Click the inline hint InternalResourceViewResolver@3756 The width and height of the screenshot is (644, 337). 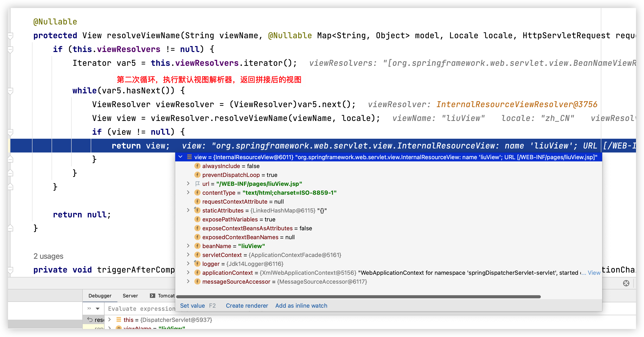(517, 104)
